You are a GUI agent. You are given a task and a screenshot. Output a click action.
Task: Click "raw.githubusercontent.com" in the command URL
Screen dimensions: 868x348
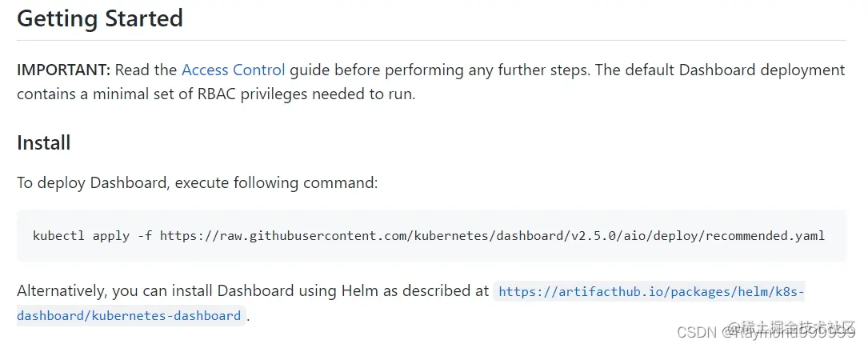click(x=299, y=236)
